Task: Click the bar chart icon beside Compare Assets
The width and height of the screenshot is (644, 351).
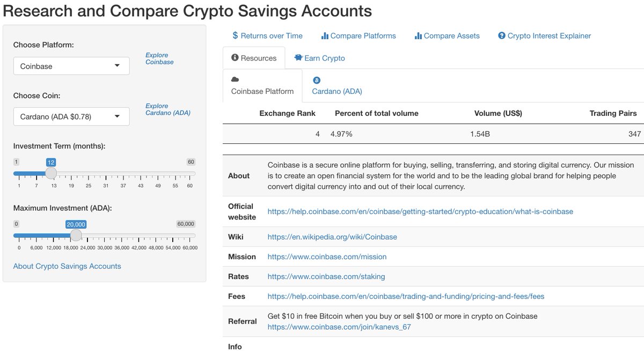Action: point(418,36)
